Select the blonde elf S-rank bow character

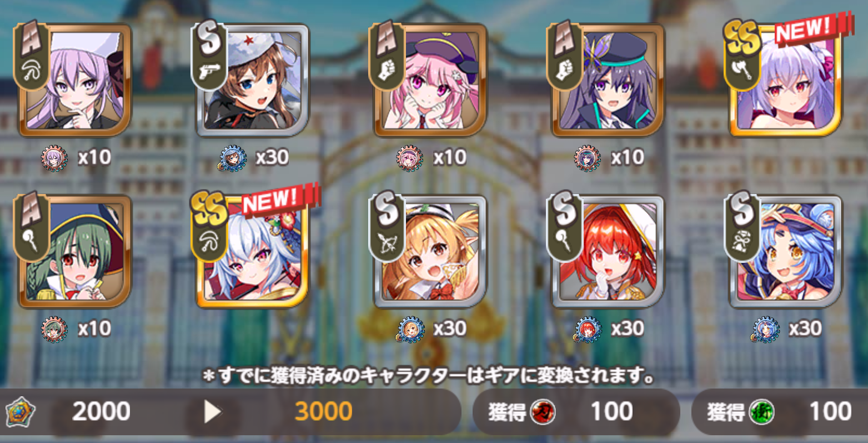coord(430,251)
